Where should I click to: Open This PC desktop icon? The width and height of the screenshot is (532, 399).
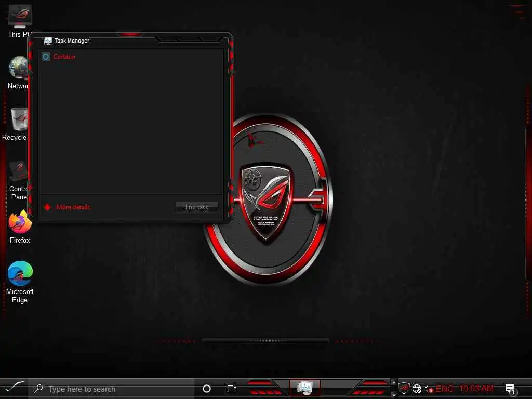point(20,20)
